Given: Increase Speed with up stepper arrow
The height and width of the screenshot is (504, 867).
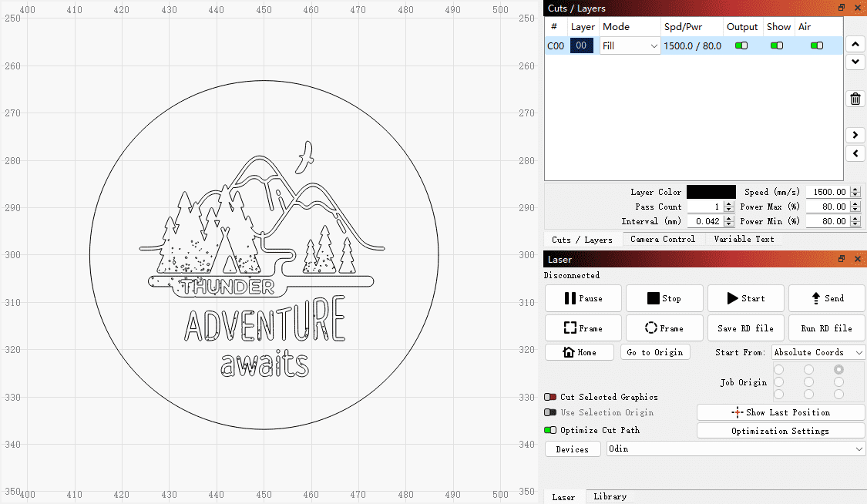Looking at the screenshot, I should pos(855,189).
